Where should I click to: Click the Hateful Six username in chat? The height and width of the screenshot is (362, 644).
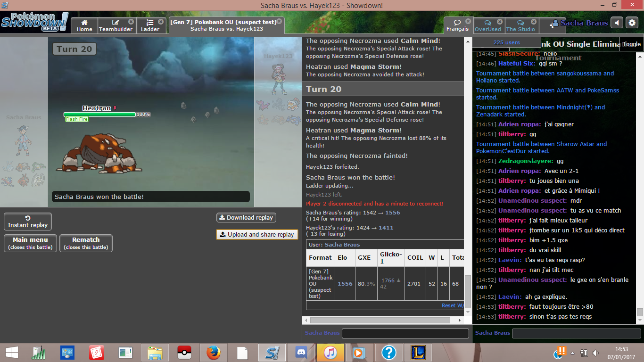517,64
